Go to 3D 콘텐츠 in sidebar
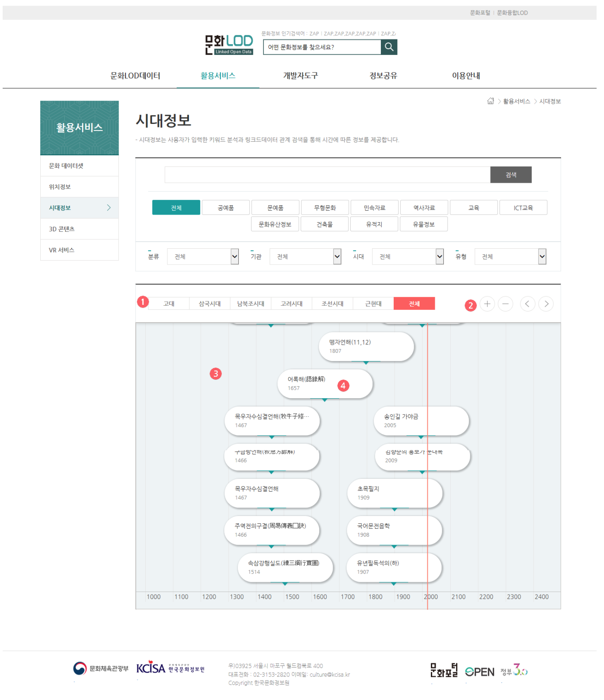604x700 pixels. pyautogui.click(x=79, y=229)
